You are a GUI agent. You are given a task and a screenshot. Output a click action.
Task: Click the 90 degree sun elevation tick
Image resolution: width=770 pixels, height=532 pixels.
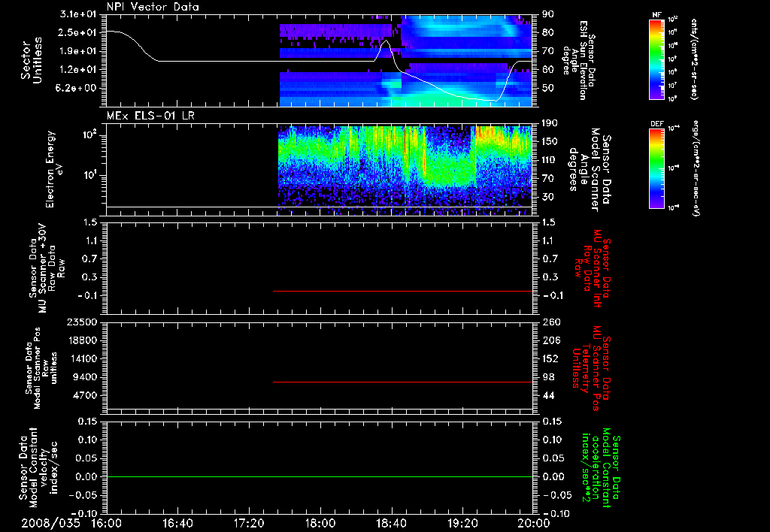coord(548,14)
